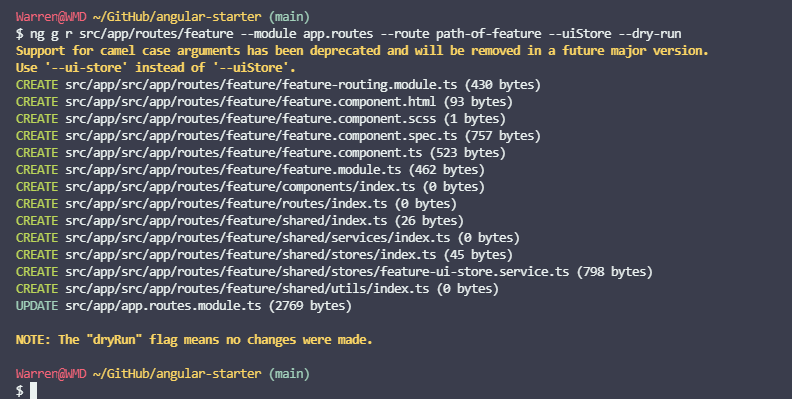Click the feature.component.ts (523 bytes) line
The height and width of the screenshot is (399, 792).
(261, 153)
